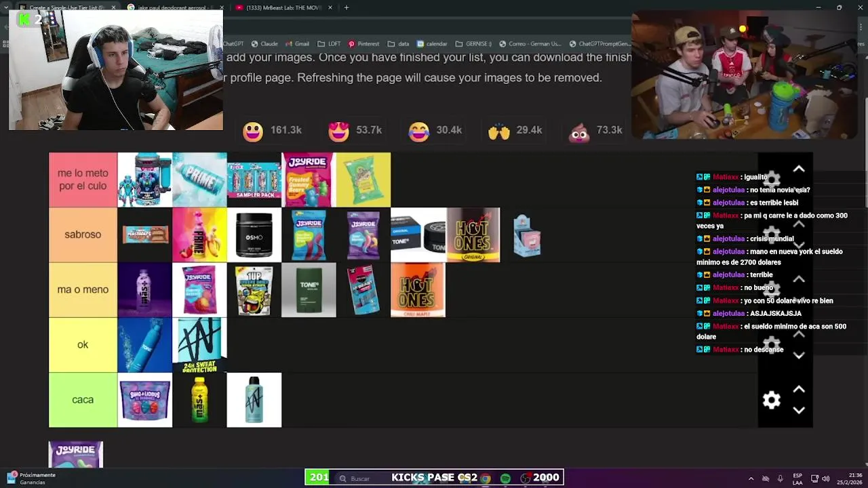868x488 pixels.
Task: Move 'caca' row down with arrow
Action: click(799, 410)
